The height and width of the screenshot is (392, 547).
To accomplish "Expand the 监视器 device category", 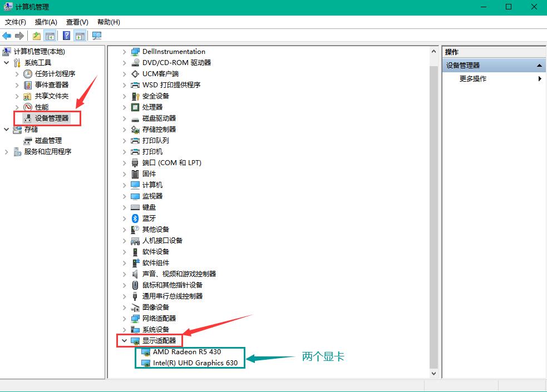I will pos(124,196).
